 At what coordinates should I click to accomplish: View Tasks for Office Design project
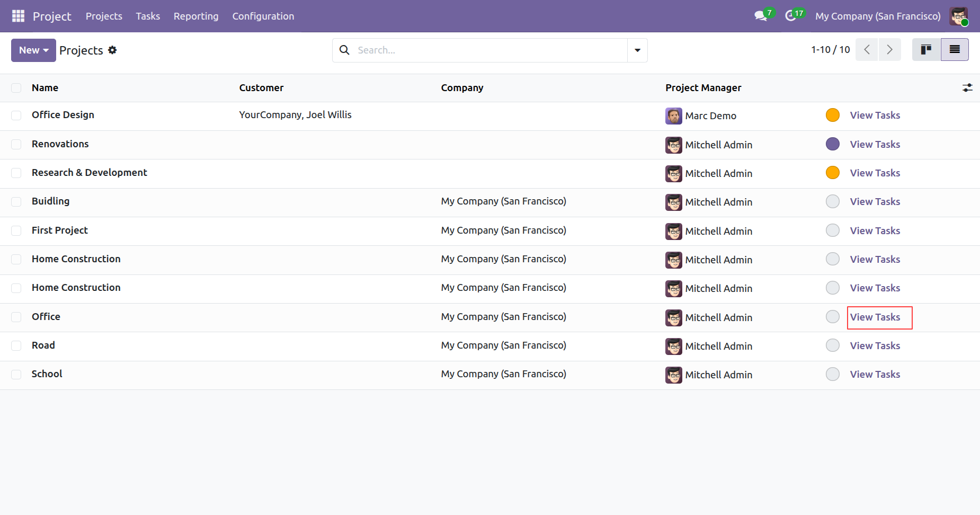click(875, 115)
